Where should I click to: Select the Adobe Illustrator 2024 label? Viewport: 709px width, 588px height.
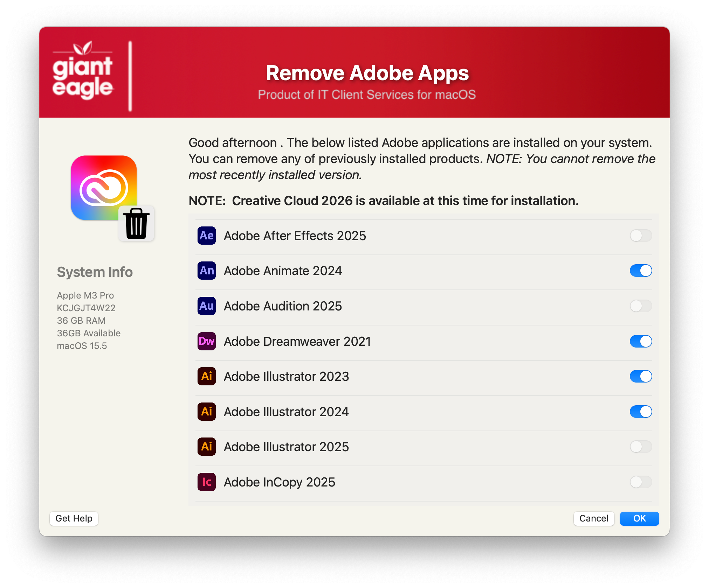(287, 412)
